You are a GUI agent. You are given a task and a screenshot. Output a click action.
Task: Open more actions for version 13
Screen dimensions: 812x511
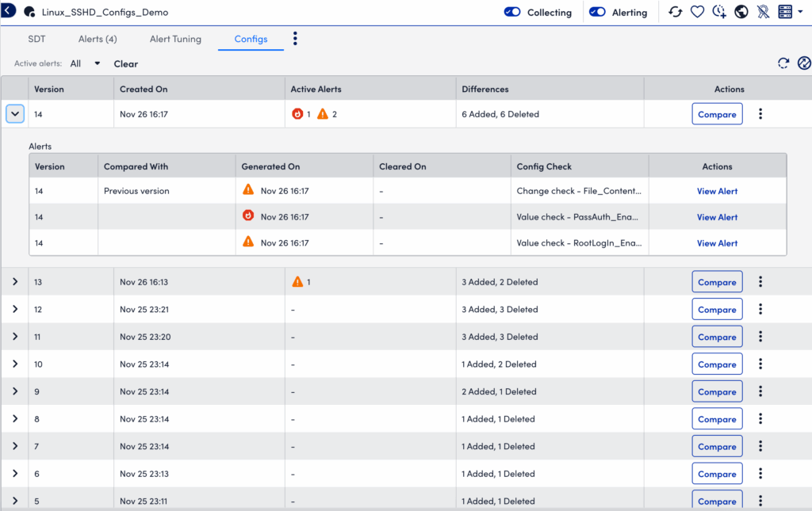tap(760, 281)
